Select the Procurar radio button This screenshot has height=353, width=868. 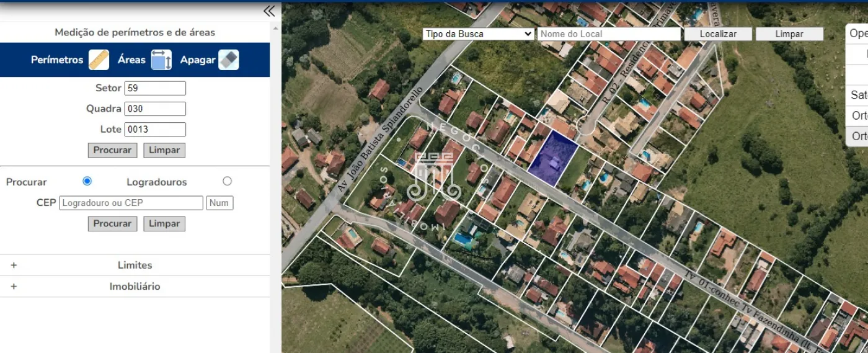tap(87, 181)
